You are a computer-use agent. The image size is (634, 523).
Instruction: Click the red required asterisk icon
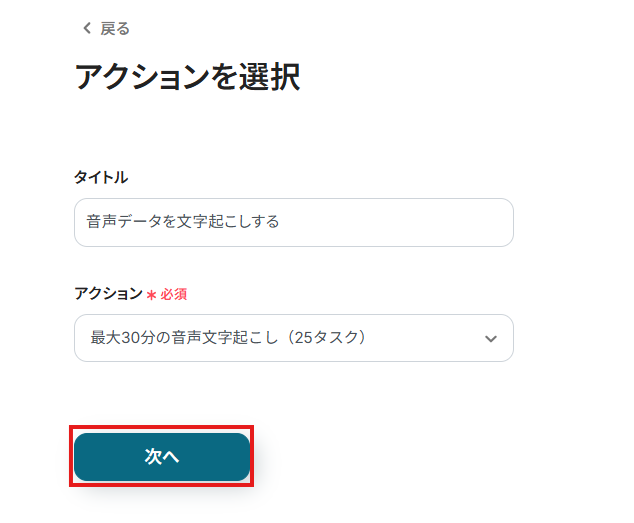tap(152, 295)
